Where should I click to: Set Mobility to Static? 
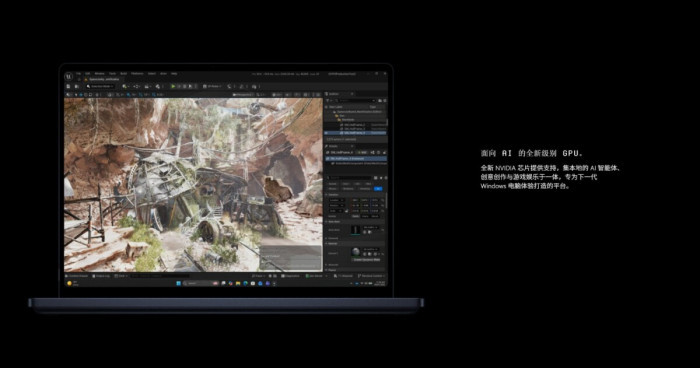355,216
